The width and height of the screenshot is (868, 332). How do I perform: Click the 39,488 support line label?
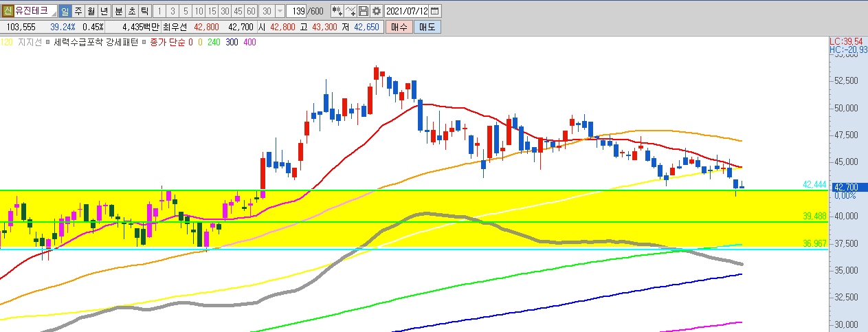(x=814, y=216)
